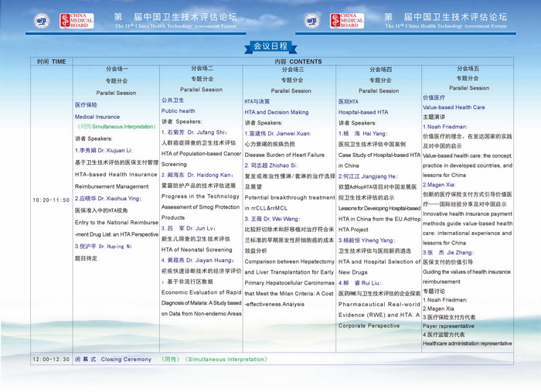Click the line in rrCLL&rrMCL
The width and height of the screenshot is (541, 392).
(266, 209)
